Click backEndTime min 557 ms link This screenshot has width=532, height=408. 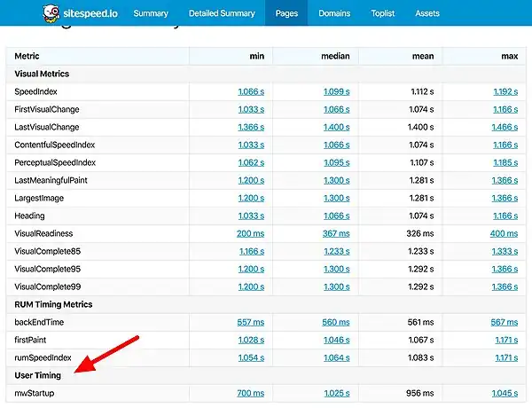[252, 322]
